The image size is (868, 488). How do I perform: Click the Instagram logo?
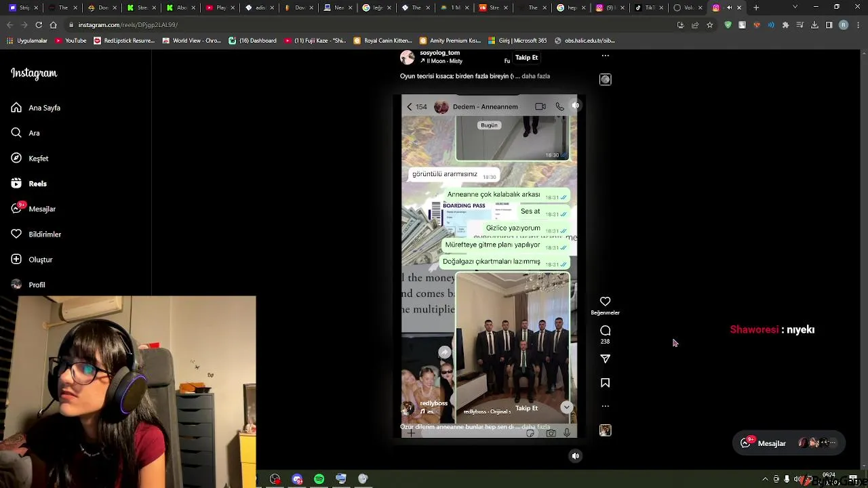coord(34,73)
